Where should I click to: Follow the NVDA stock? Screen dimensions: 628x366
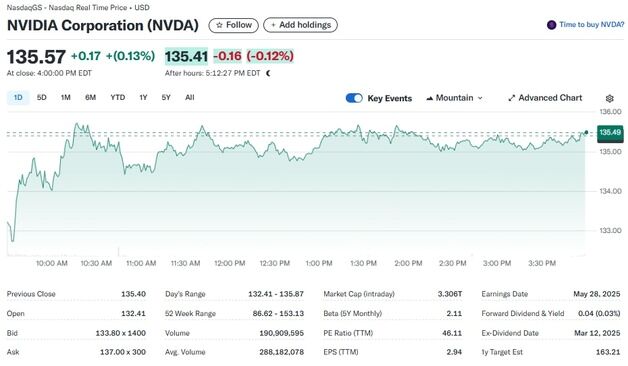[233, 25]
